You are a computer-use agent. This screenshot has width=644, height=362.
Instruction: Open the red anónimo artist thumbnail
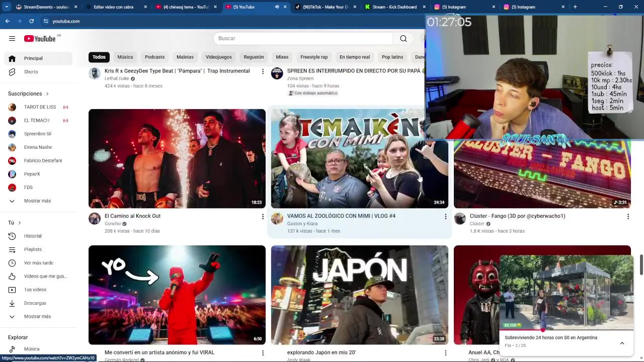point(177,295)
